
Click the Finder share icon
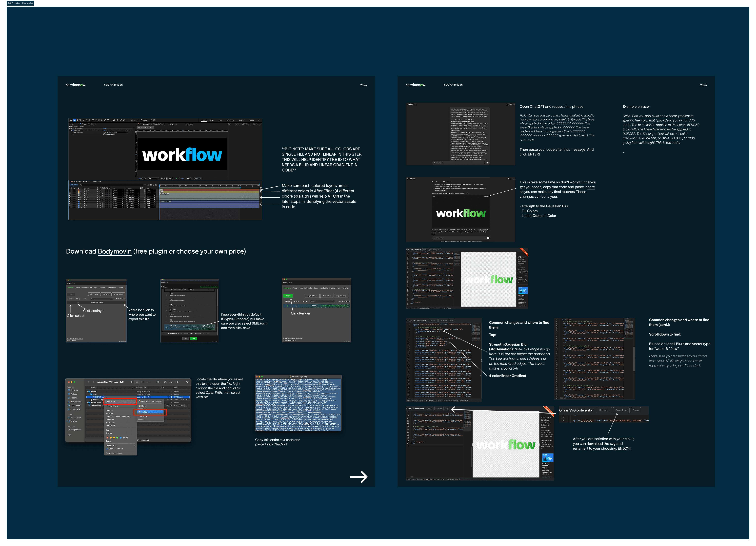(165, 382)
